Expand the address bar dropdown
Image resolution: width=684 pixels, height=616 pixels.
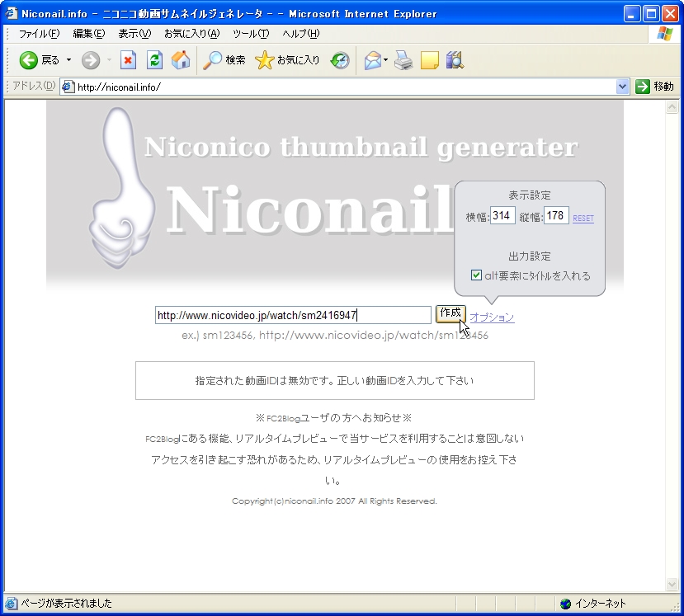(x=622, y=87)
